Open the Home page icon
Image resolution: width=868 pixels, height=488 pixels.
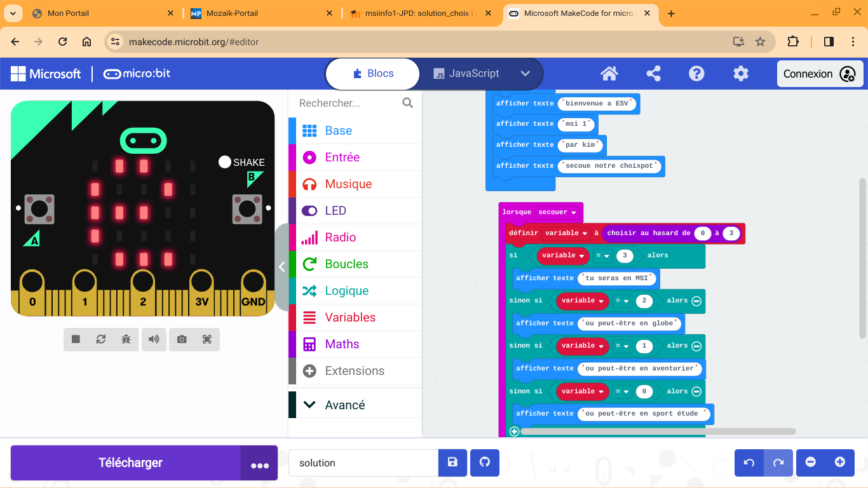point(609,74)
